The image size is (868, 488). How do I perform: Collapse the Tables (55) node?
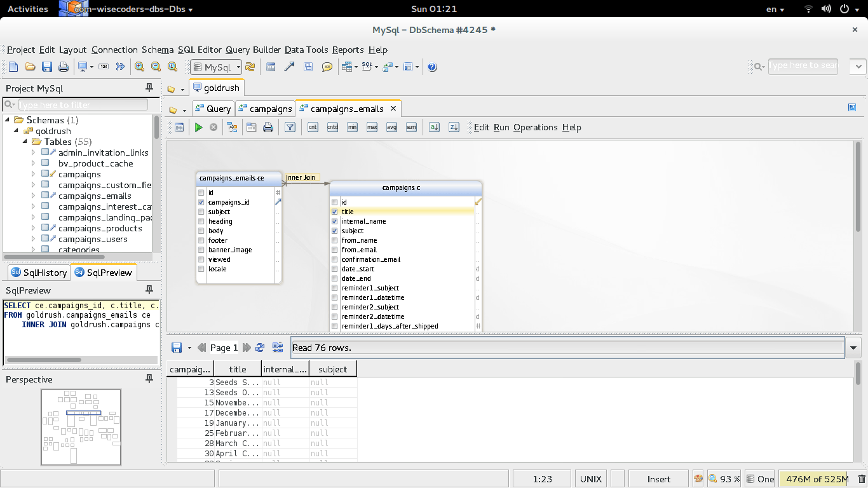25,142
